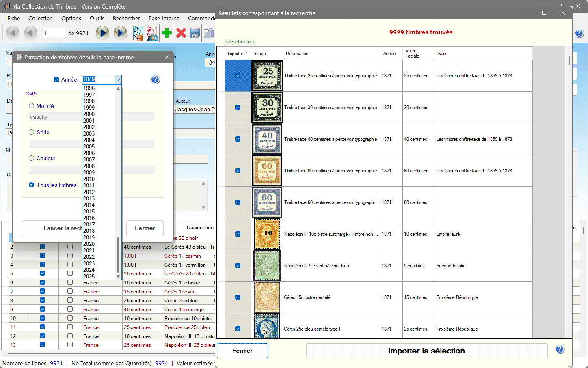Open internet stamp search icon with globe

pyautogui.click(x=152, y=33)
